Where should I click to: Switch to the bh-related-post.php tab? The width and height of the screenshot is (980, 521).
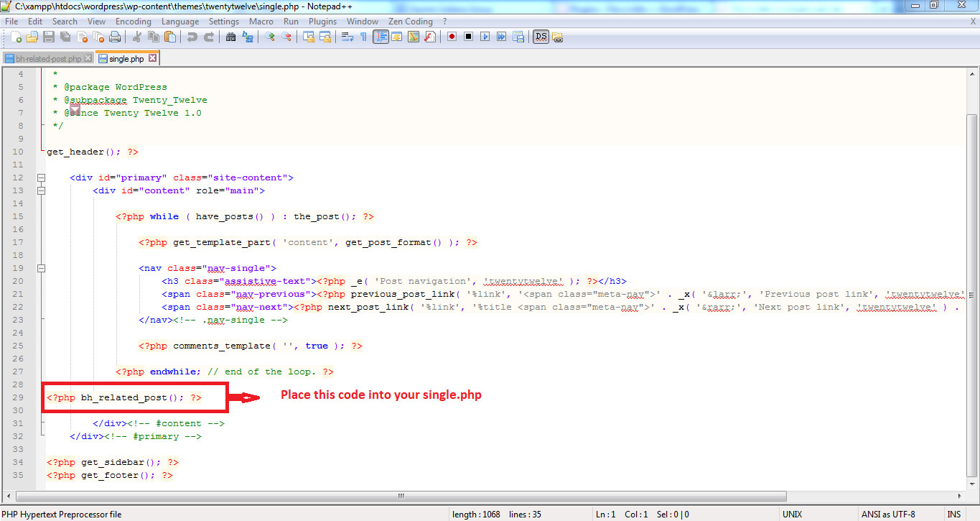(43, 59)
